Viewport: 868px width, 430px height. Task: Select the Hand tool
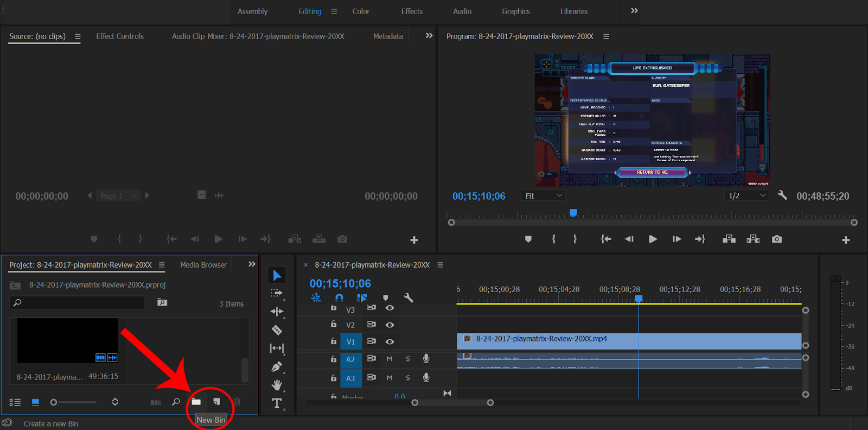[x=277, y=385]
